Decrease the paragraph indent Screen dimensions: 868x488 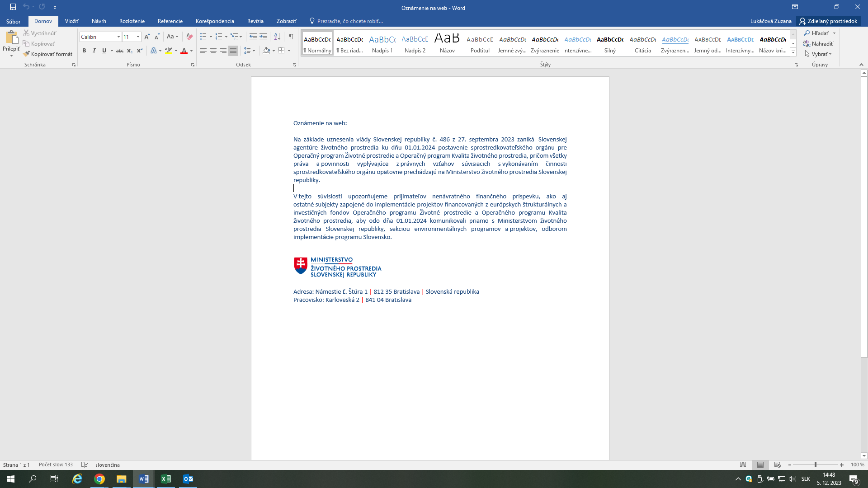(x=253, y=37)
